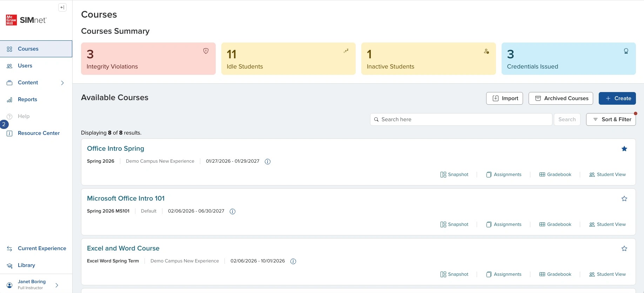Unfavorite the Office Intro Spring course star
Screen dimensions: 644x293
624,149
